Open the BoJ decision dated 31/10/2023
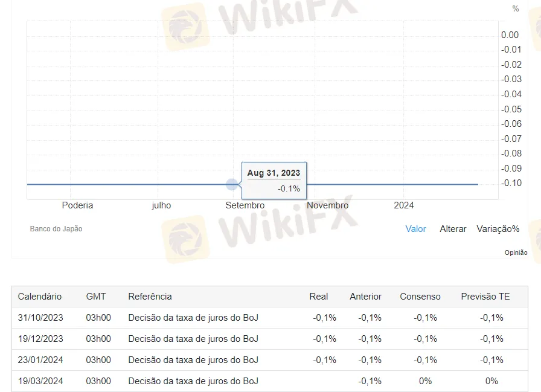541x392 pixels. coord(193,318)
